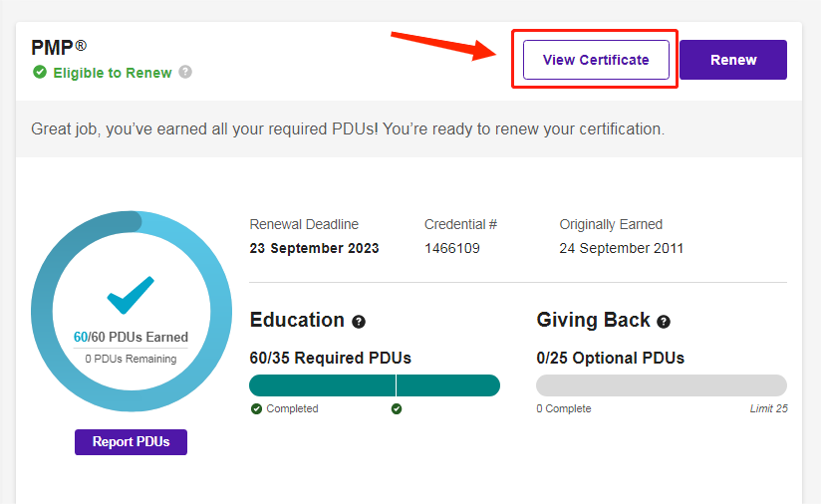
Task: Open the Report PDUs button
Action: [x=131, y=442]
